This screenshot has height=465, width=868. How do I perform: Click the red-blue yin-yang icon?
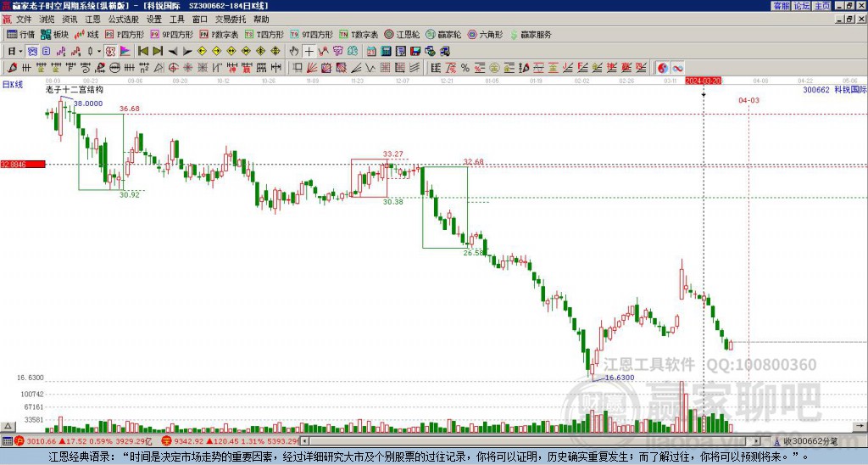663,68
